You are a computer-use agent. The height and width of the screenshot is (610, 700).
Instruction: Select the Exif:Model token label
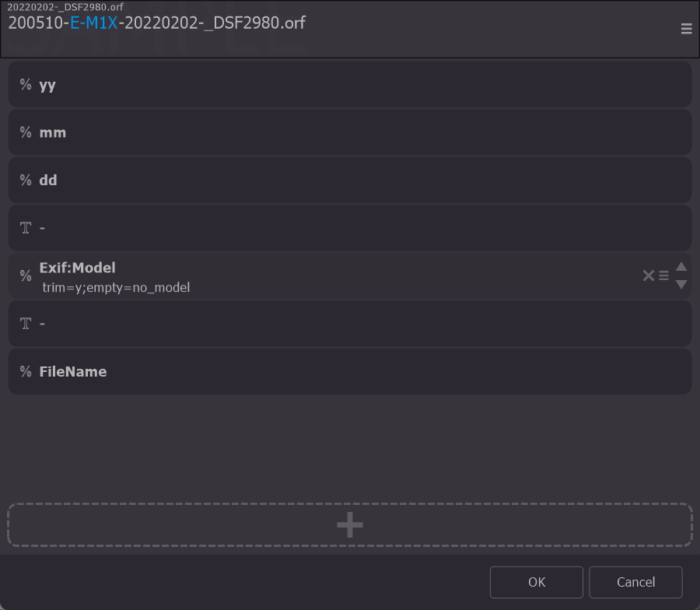[x=77, y=268]
